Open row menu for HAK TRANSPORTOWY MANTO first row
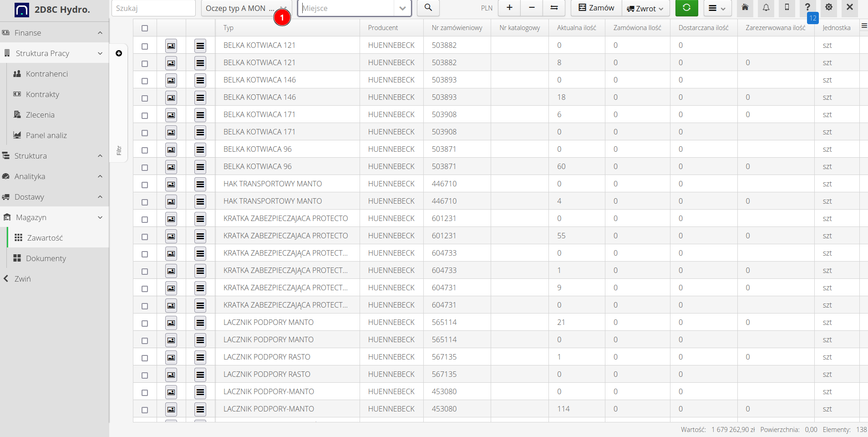 pyautogui.click(x=200, y=184)
